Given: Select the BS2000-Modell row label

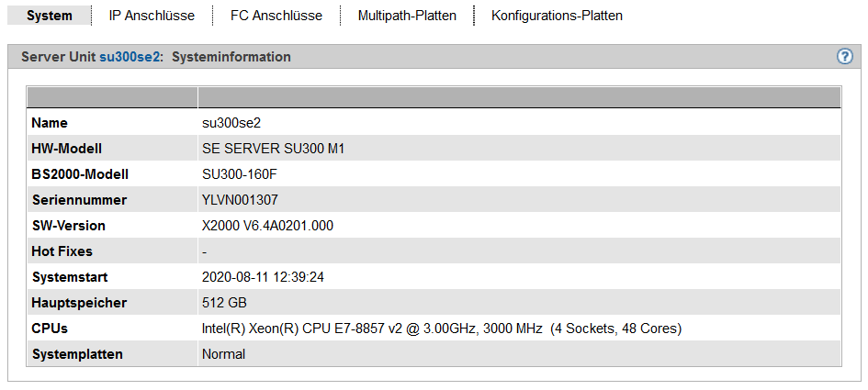Looking at the screenshot, I should tap(80, 174).
